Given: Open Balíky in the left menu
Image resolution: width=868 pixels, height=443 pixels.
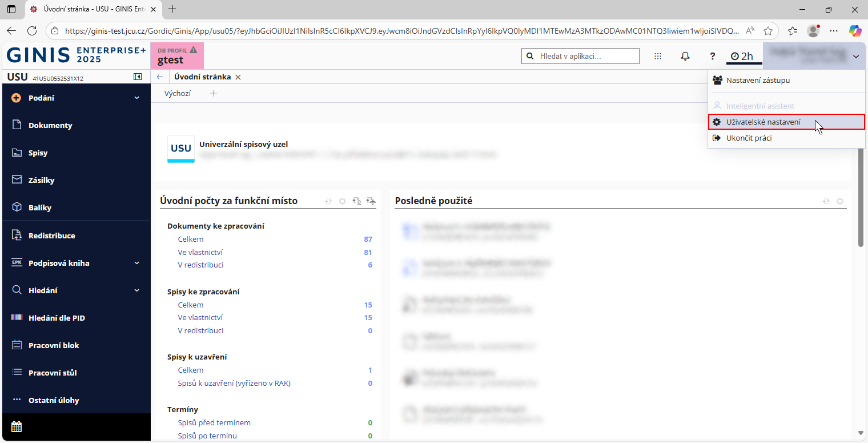Looking at the screenshot, I should tap(39, 207).
